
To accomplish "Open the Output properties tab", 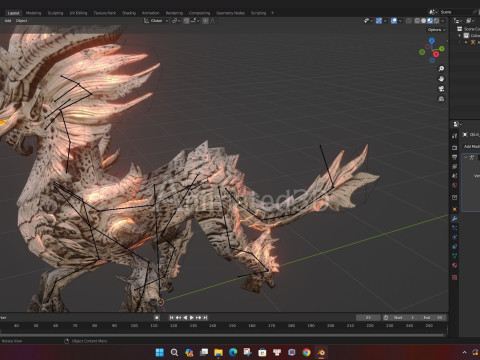I will coord(454,157).
